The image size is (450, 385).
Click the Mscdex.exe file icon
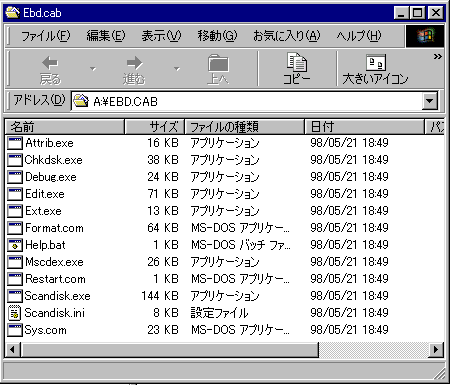[x=15, y=262]
